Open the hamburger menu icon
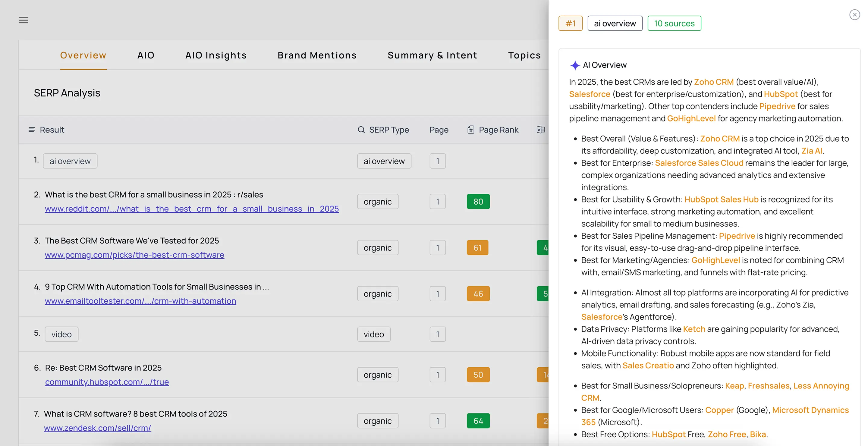868x446 pixels. pyautogui.click(x=23, y=20)
